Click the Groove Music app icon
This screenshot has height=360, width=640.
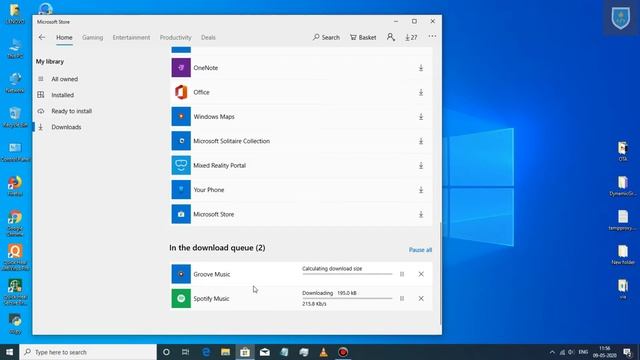tap(181, 274)
